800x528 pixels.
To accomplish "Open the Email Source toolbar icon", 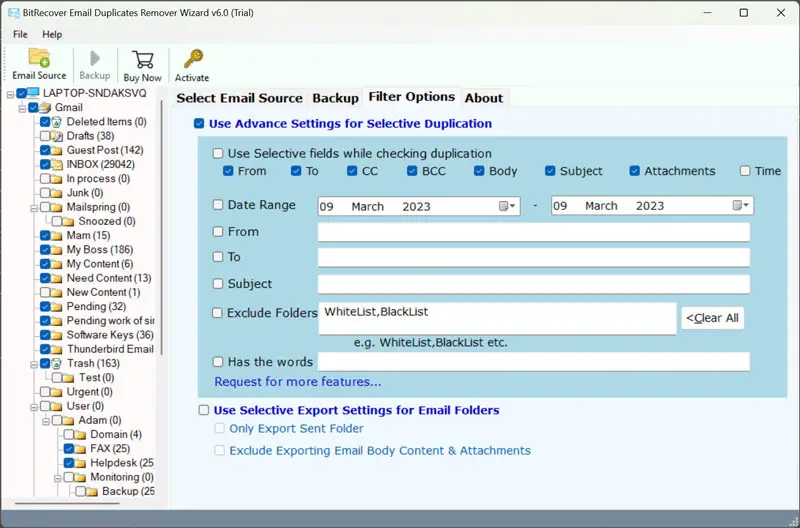I will coord(39,57).
